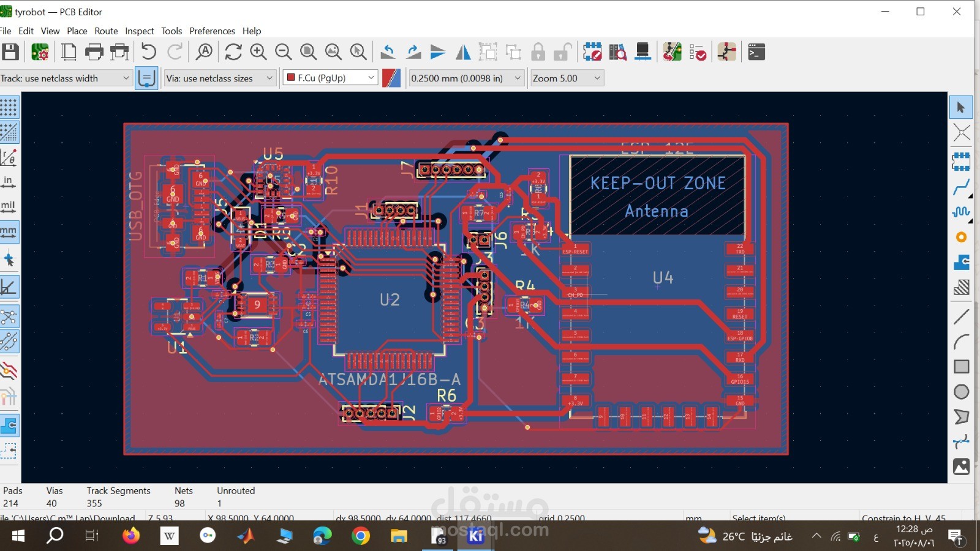Open the Board Setup icon

40,52
